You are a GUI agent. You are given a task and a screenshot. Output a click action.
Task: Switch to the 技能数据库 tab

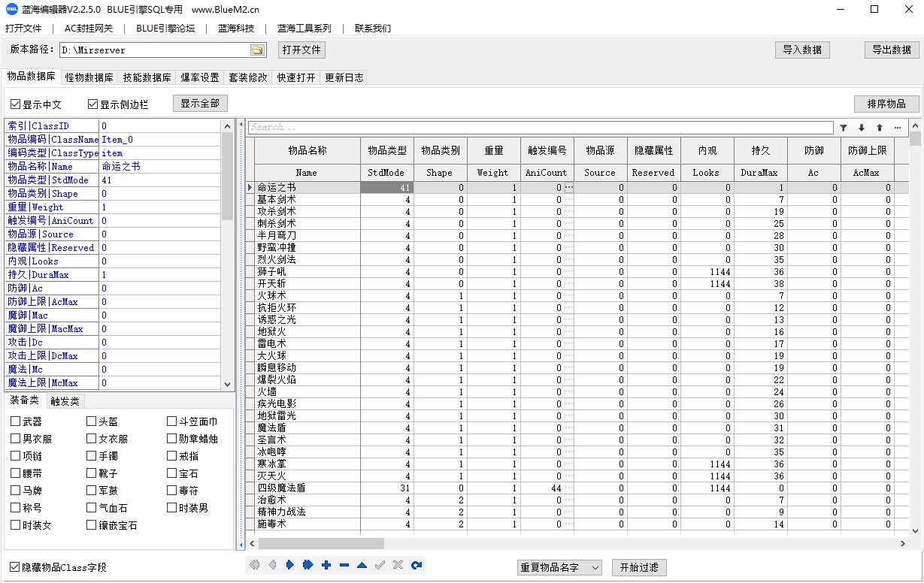[147, 77]
